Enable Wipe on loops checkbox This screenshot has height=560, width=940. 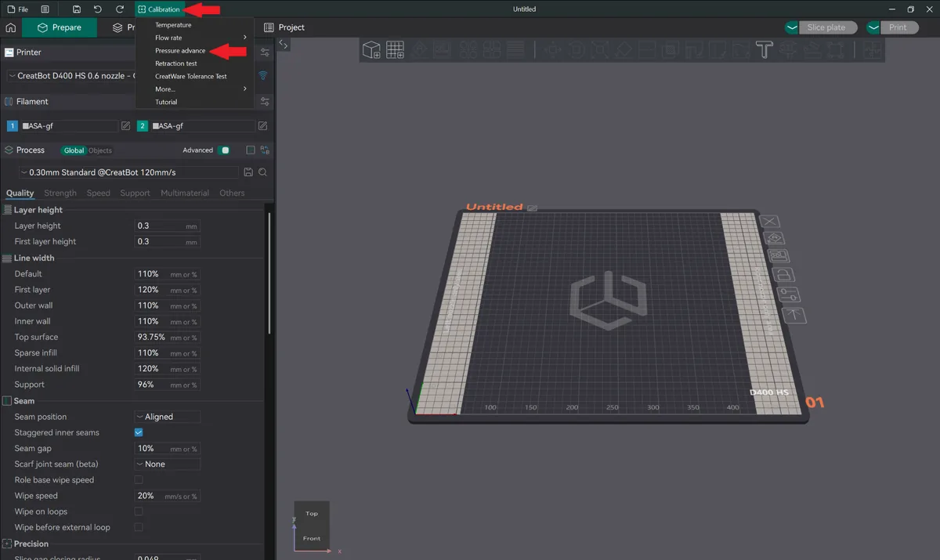[x=139, y=511]
